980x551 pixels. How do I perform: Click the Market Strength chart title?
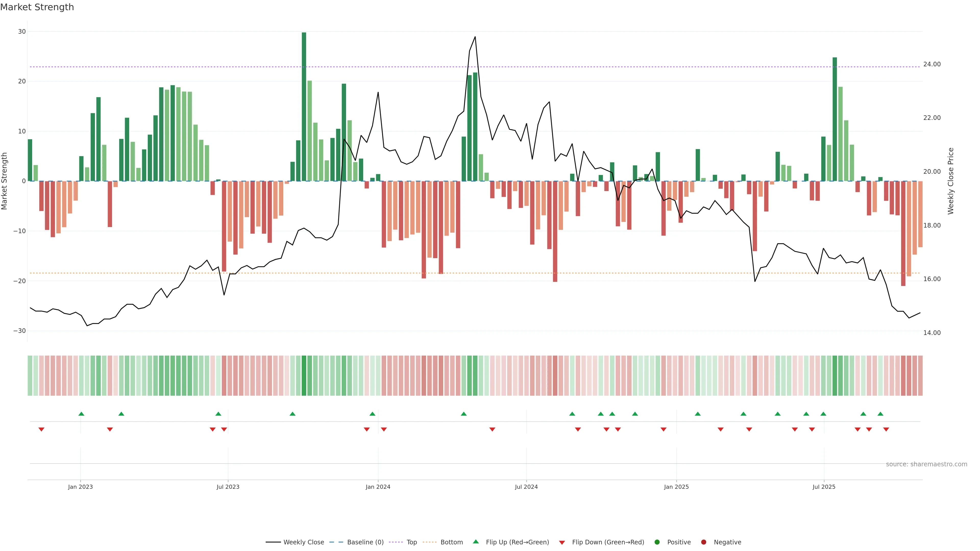pos(37,7)
